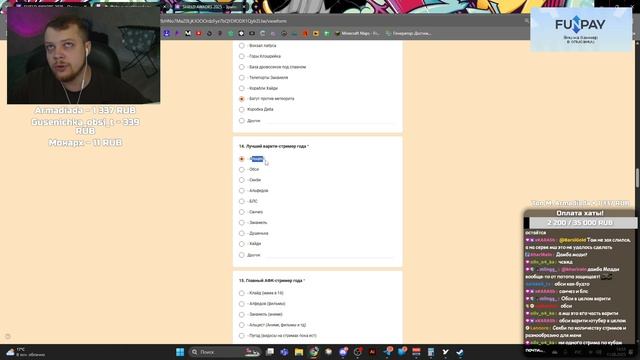This screenshot has width=640, height=360.
Task: Open Task View on the taskbar
Action: pos(270,352)
